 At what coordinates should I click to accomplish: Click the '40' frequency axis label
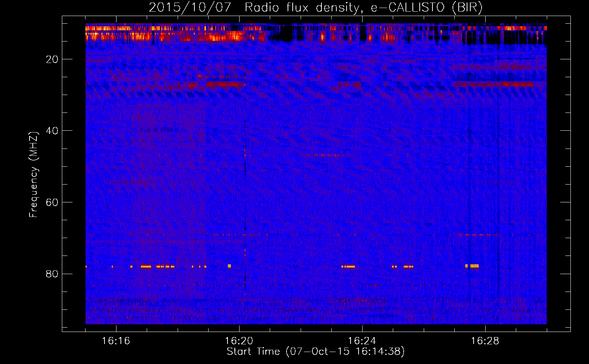click(x=52, y=131)
